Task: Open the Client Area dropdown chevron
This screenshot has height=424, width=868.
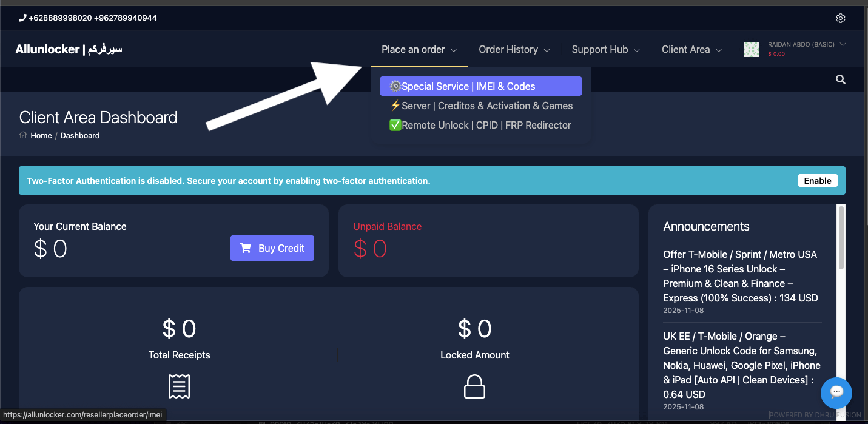Action: click(719, 50)
